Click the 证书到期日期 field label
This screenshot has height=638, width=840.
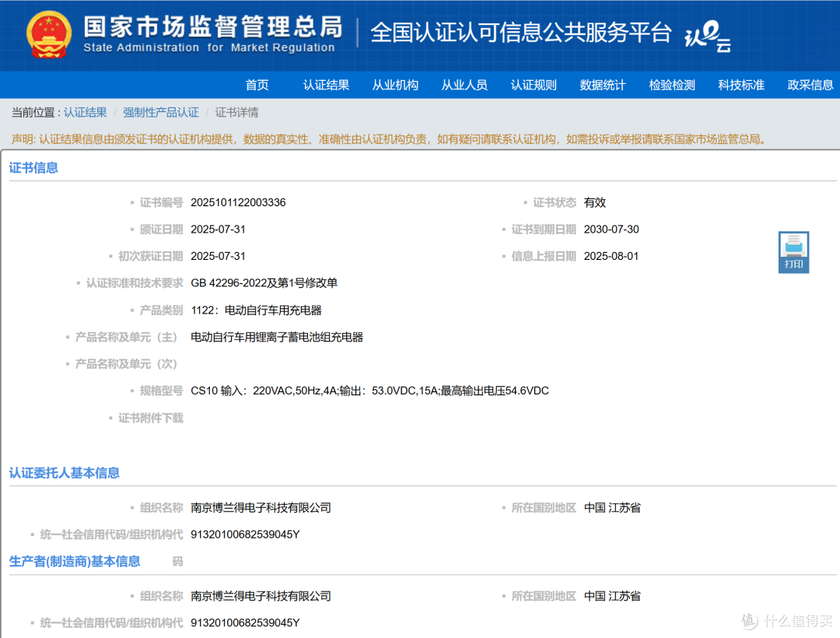(x=544, y=230)
